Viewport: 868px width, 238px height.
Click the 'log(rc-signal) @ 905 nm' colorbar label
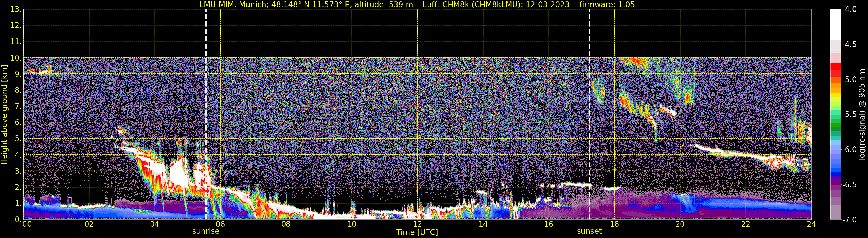click(862, 114)
